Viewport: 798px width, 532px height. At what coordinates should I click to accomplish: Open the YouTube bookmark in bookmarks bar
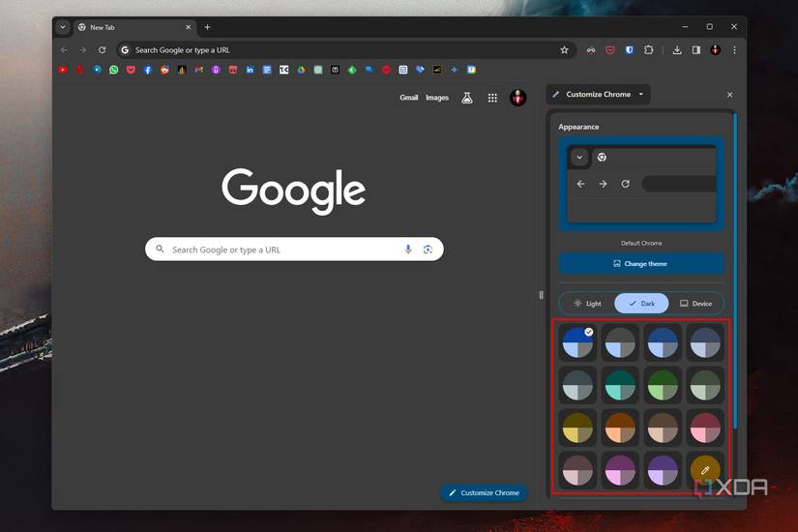pyautogui.click(x=63, y=70)
